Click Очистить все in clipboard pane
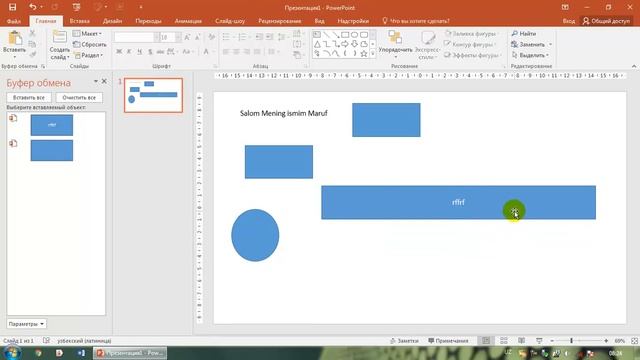This screenshot has height=360, width=640. [x=79, y=98]
